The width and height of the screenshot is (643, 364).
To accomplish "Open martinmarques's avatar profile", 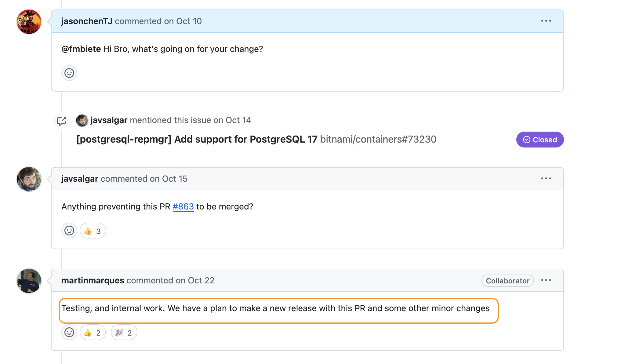I will click(x=29, y=281).
